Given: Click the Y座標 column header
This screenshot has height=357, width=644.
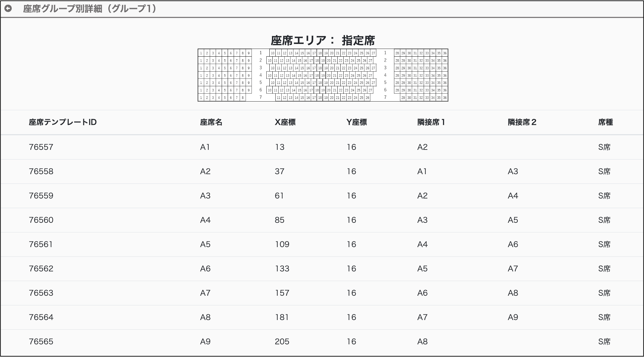Looking at the screenshot, I should coord(356,122).
